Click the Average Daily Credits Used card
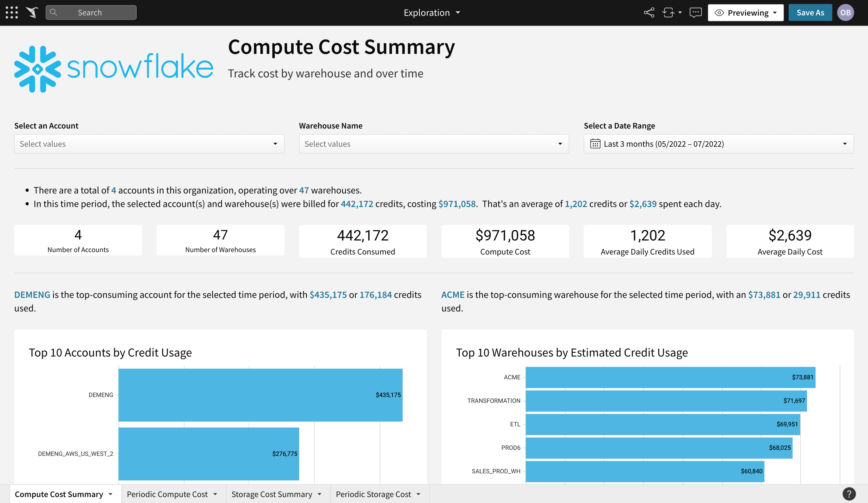 pyautogui.click(x=648, y=241)
